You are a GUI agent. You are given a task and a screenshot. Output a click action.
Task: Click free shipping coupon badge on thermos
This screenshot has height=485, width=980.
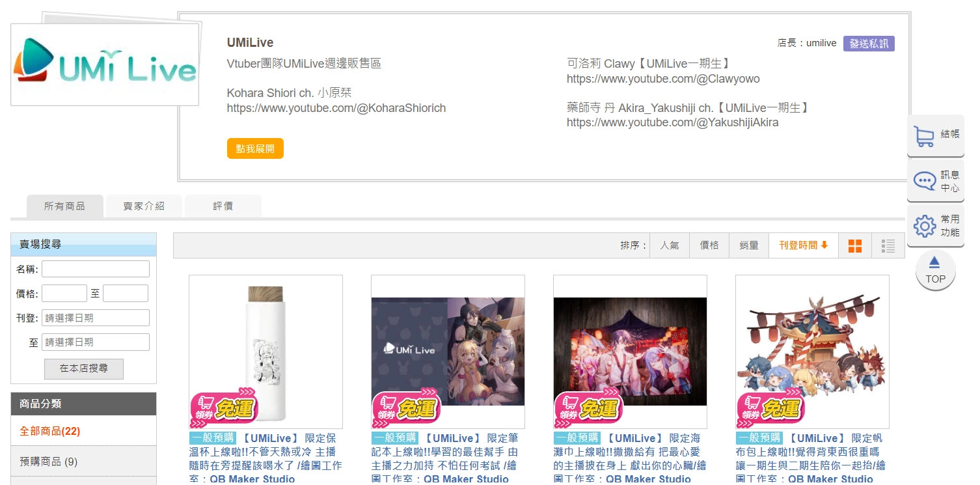(x=224, y=408)
